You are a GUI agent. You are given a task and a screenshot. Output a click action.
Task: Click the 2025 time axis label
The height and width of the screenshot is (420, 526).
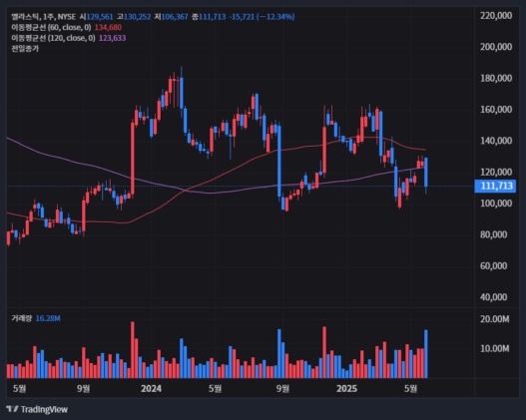(346, 388)
